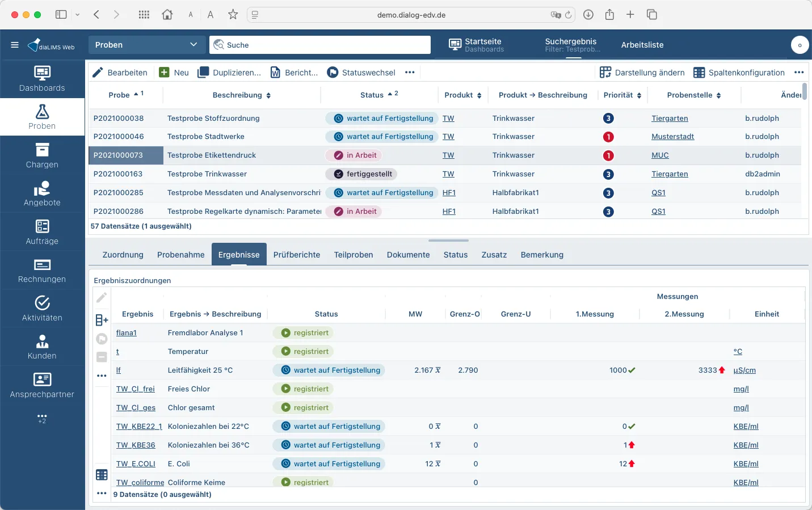The height and width of the screenshot is (510, 812).
Task: Go to Startseite Dashboards tab
Action: tap(476, 45)
